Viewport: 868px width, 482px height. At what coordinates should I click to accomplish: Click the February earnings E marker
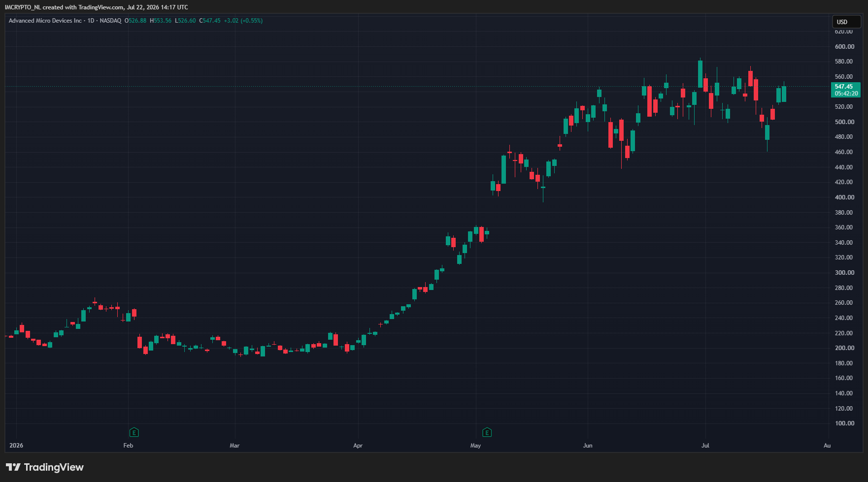[x=134, y=432]
